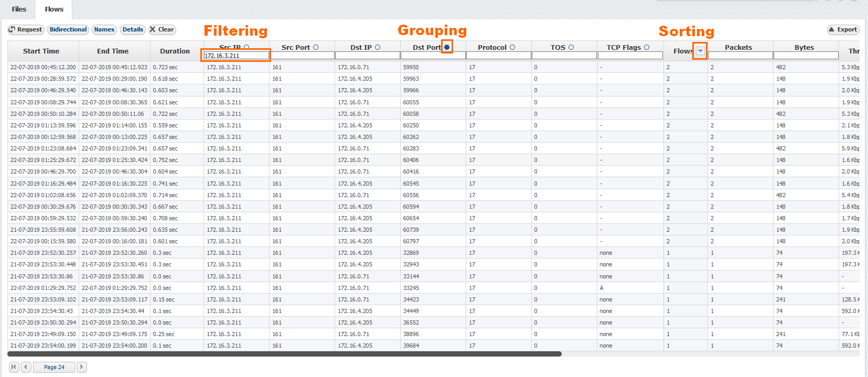Select the TCP Flags grouping radio button
Viewport: 868px width, 377px height.
(647, 47)
